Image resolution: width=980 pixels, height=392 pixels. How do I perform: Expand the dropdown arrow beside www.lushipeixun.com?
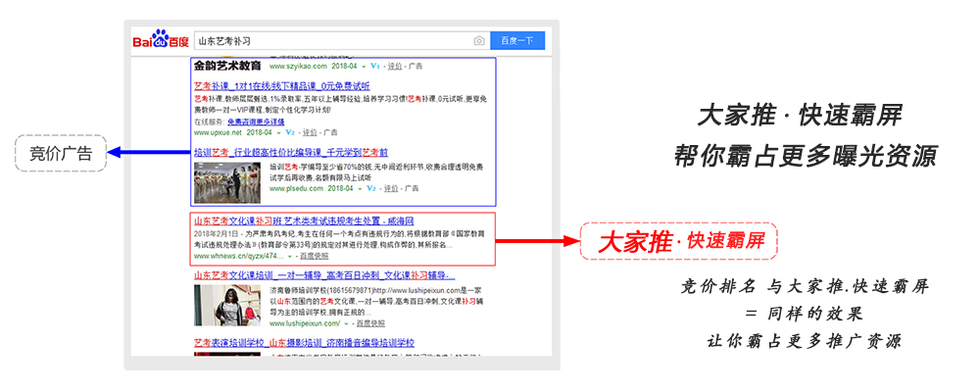click(346, 323)
